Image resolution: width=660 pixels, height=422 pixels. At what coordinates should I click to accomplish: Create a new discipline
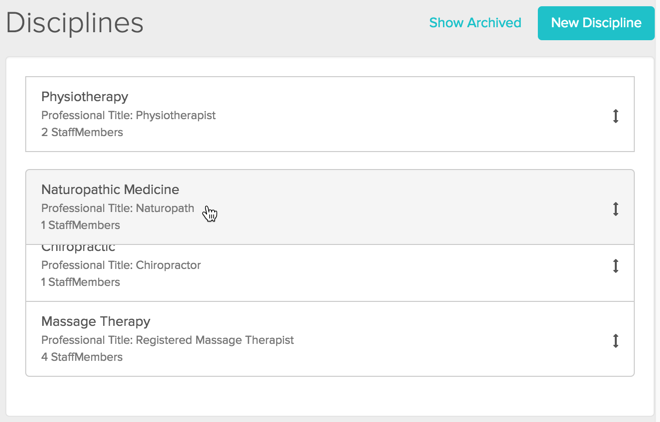(596, 23)
